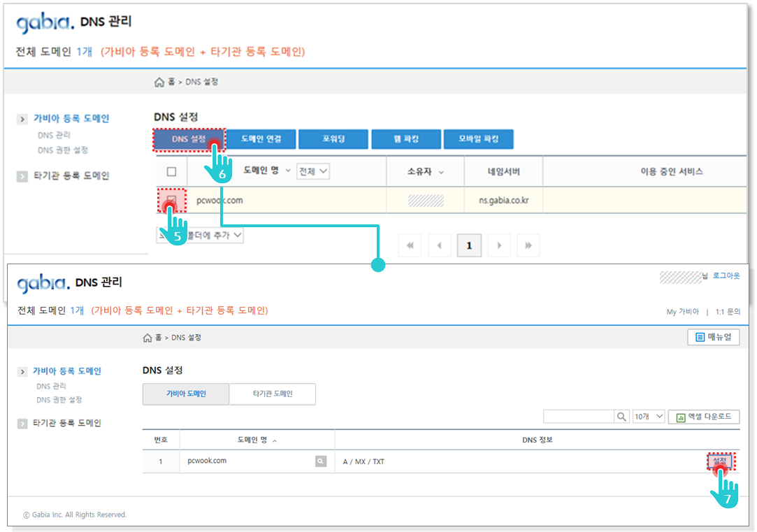Click the home icon in the lower breadcrumb
757x532 pixels.
(147, 338)
